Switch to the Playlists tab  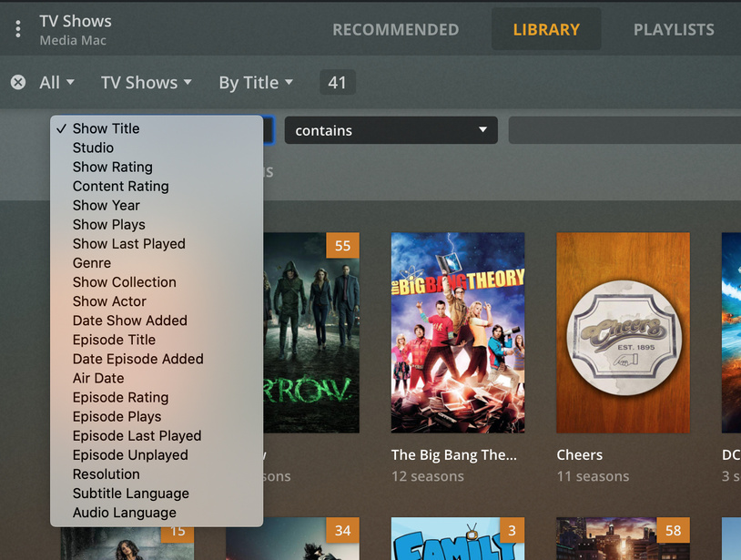point(674,30)
